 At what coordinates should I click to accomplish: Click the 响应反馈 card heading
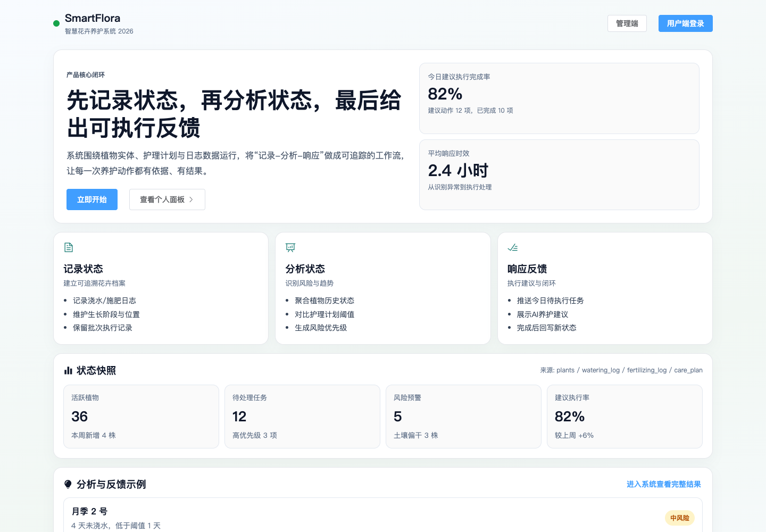pos(527,269)
